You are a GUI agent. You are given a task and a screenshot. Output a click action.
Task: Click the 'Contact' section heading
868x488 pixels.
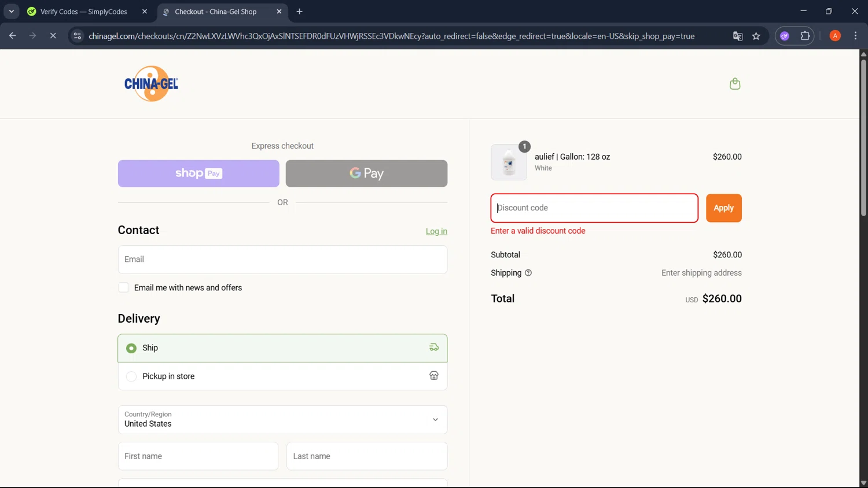click(138, 230)
